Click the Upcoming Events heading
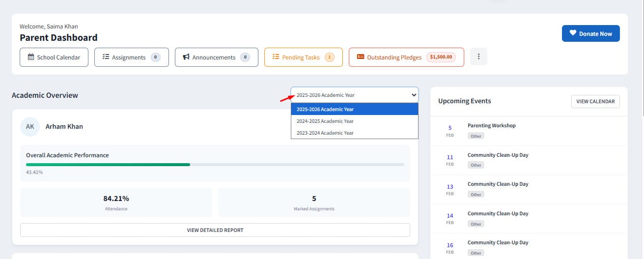644x259 pixels. (465, 101)
